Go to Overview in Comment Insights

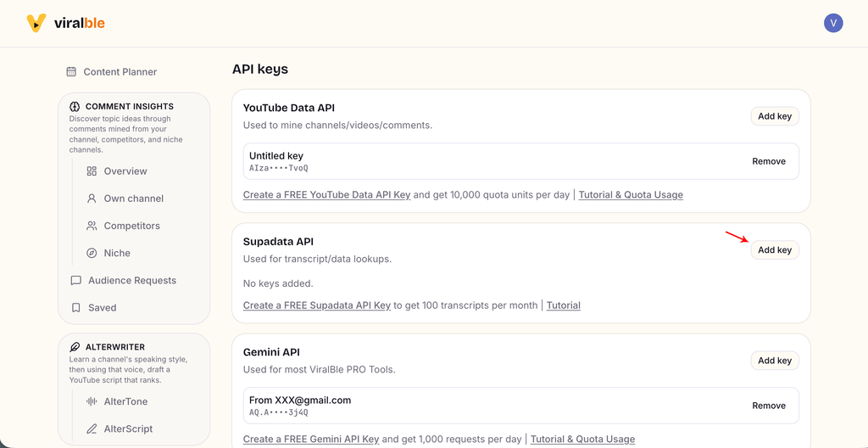pos(125,171)
